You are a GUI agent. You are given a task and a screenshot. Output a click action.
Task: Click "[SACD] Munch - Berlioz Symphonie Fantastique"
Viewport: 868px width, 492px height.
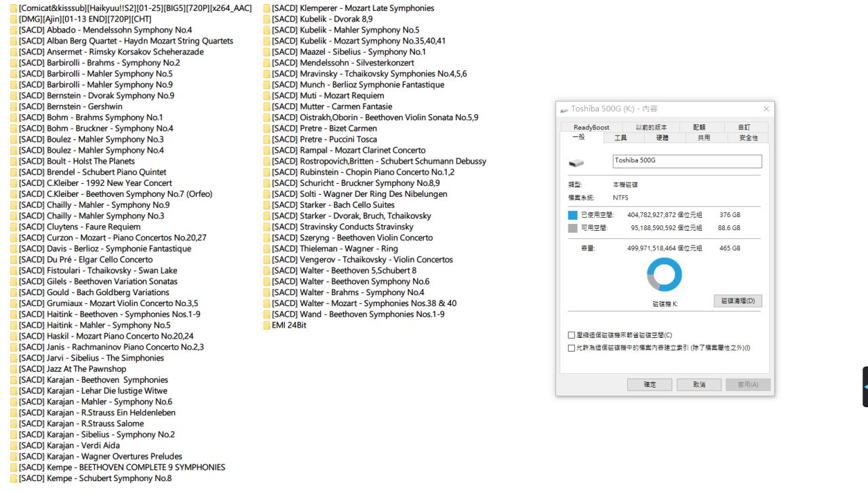tap(358, 85)
